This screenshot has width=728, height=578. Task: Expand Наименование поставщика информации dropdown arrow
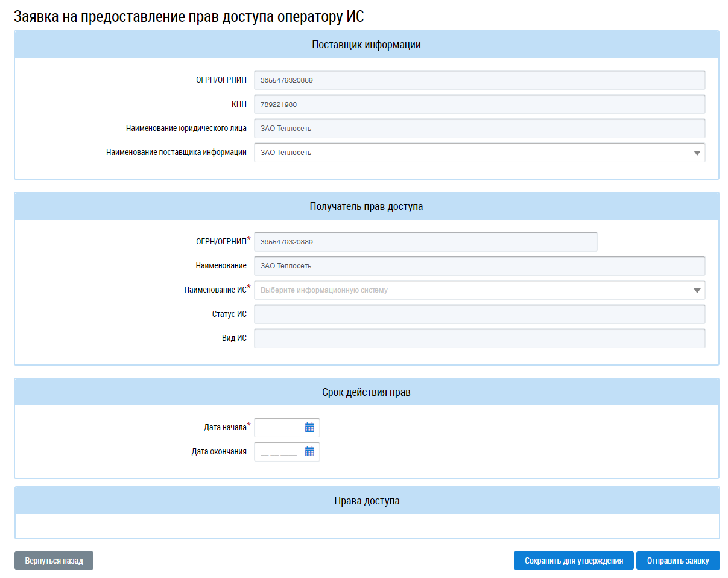click(x=697, y=153)
